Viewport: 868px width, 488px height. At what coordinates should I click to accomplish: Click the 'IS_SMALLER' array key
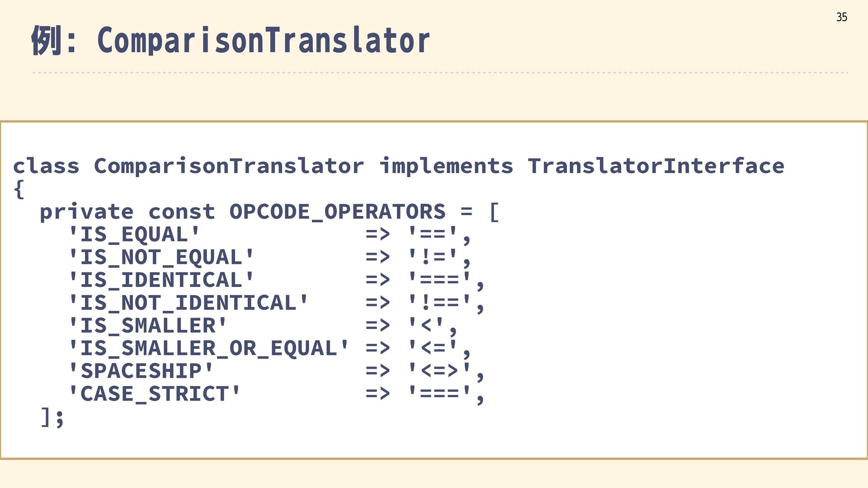coord(147,326)
